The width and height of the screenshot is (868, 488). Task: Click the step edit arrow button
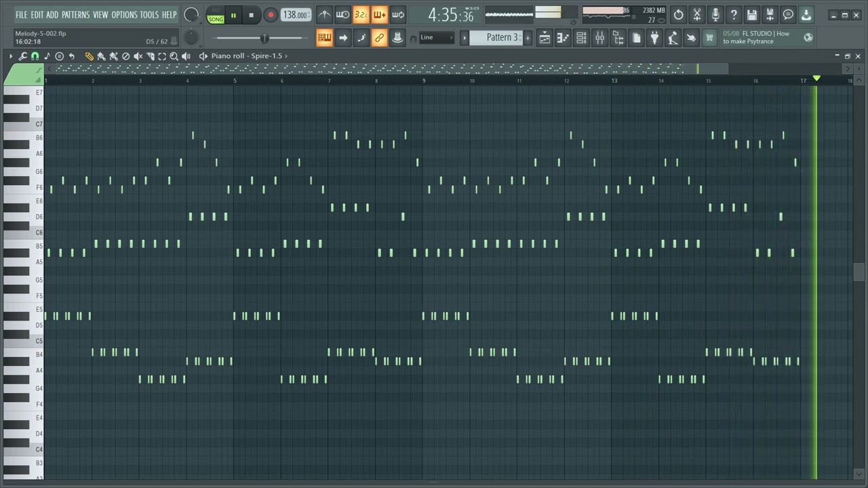pyautogui.click(x=342, y=38)
